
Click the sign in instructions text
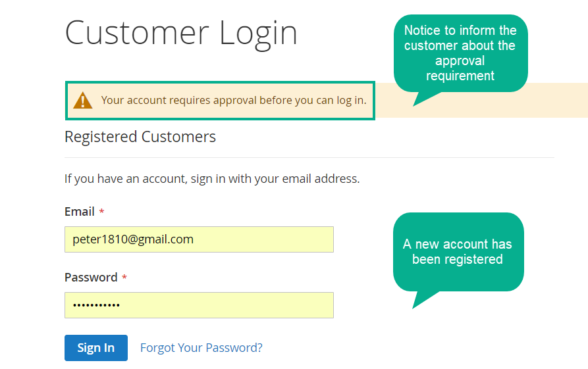click(212, 179)
